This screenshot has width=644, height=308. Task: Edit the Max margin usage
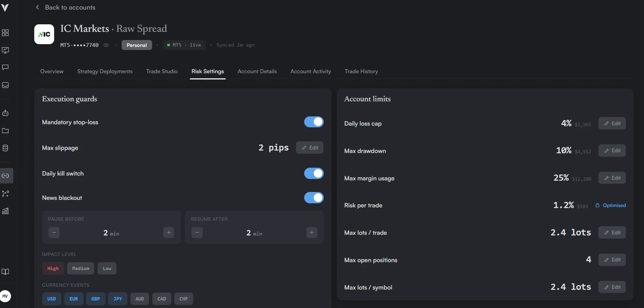pos(612,178)
